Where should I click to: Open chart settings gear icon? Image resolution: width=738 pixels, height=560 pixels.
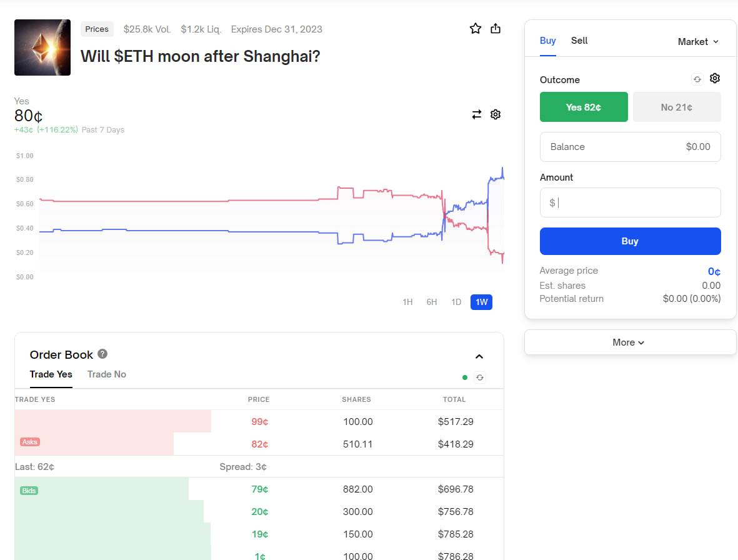496,114
